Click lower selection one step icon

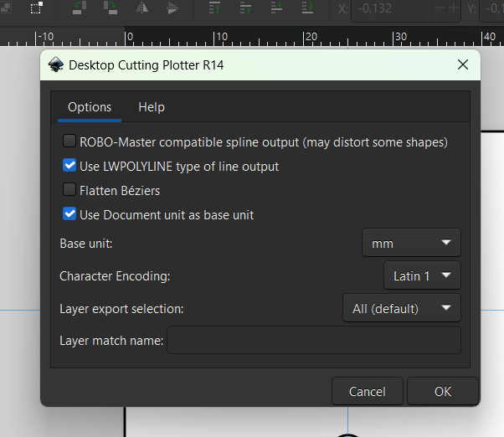[x=276, y=8]
